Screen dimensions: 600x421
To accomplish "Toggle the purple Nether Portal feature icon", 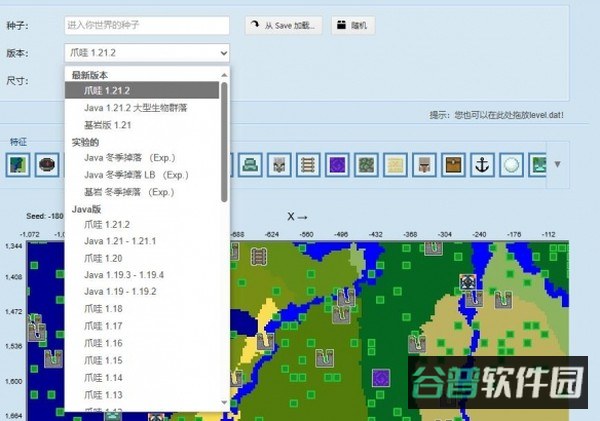I will [x=338, y=165].
